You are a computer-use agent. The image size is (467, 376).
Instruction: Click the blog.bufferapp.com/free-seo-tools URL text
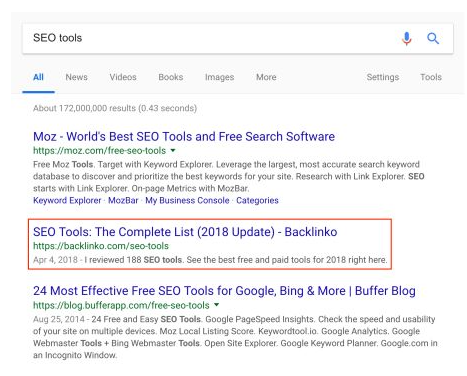[121, 305]
